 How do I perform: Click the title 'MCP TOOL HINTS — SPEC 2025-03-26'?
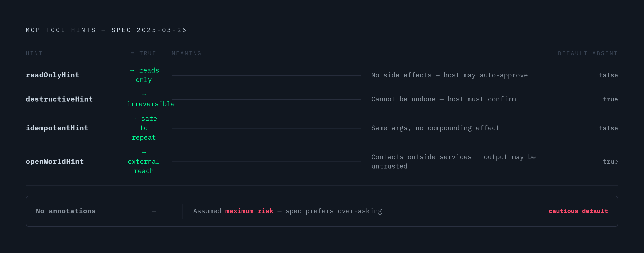[106, 30]
